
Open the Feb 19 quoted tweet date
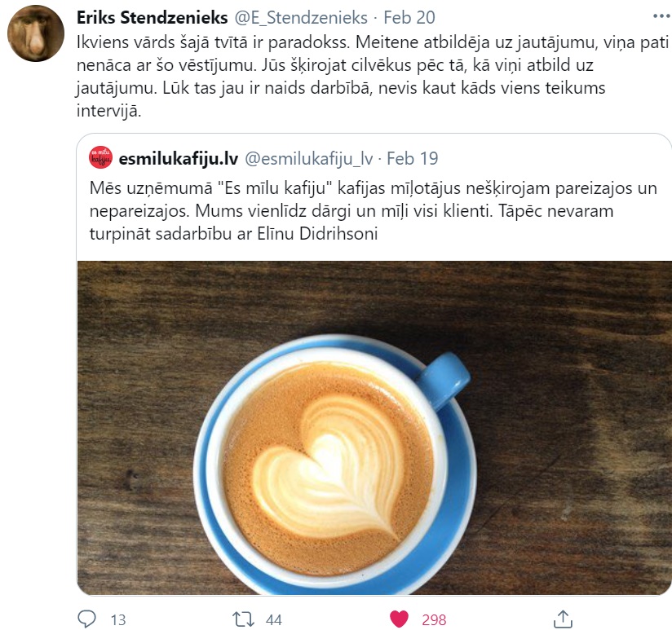[x=413, y=158]
